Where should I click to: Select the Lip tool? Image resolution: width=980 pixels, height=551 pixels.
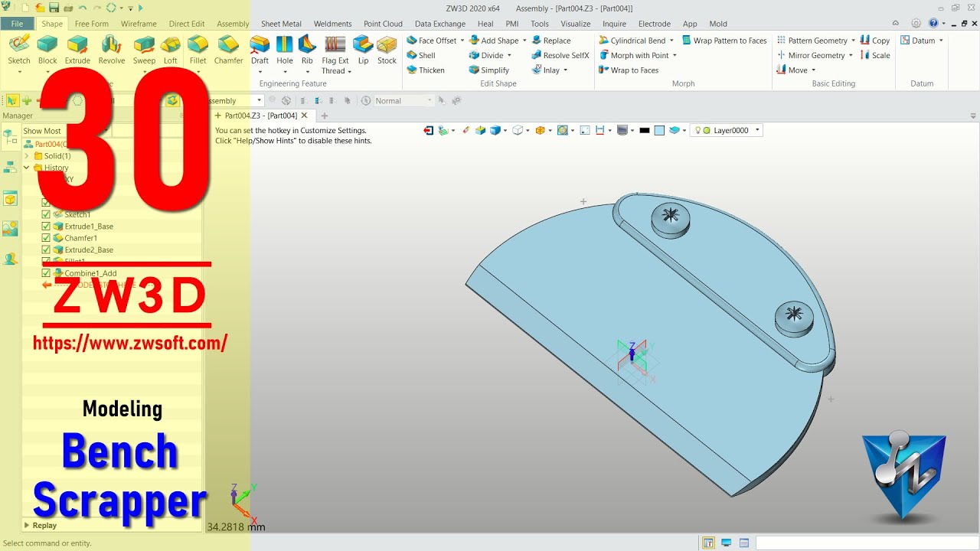click(363, 50)
